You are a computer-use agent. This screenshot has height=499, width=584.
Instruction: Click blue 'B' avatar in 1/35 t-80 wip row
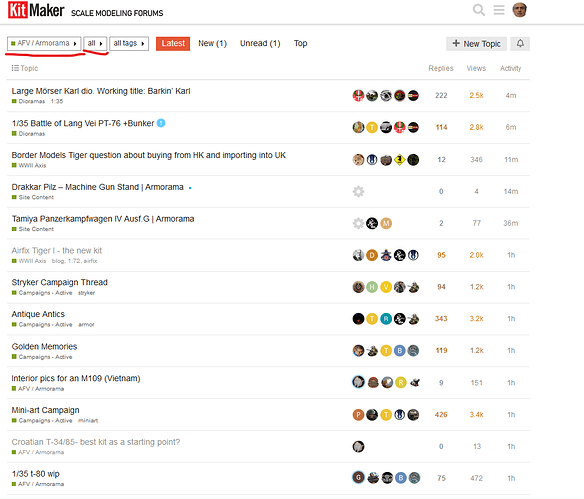[x=401, y=477]
